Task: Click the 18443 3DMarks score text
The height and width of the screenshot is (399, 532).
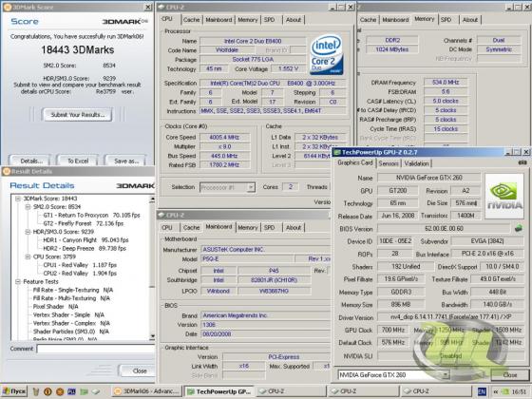Action: tap(77, 49)
